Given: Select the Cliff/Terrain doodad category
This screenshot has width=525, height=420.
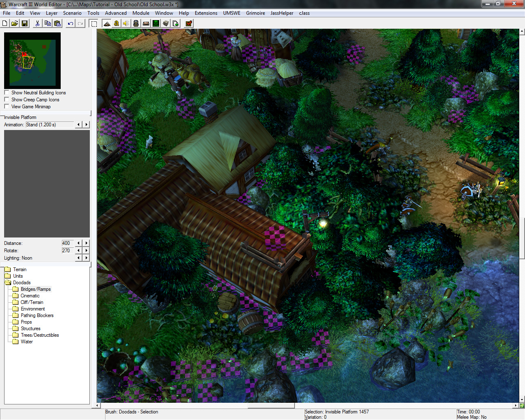Looking at the screenshot, I should pos(32,302).
